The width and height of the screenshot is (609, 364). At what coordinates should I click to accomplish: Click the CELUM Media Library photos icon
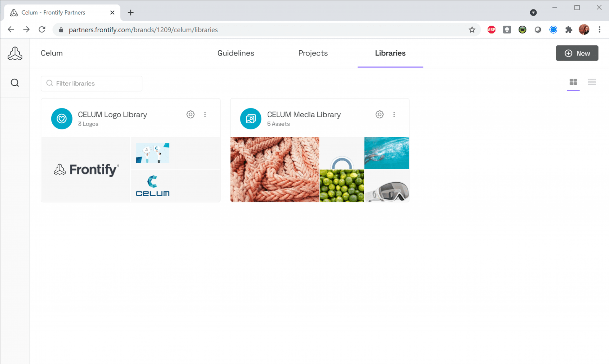point(251,119)
